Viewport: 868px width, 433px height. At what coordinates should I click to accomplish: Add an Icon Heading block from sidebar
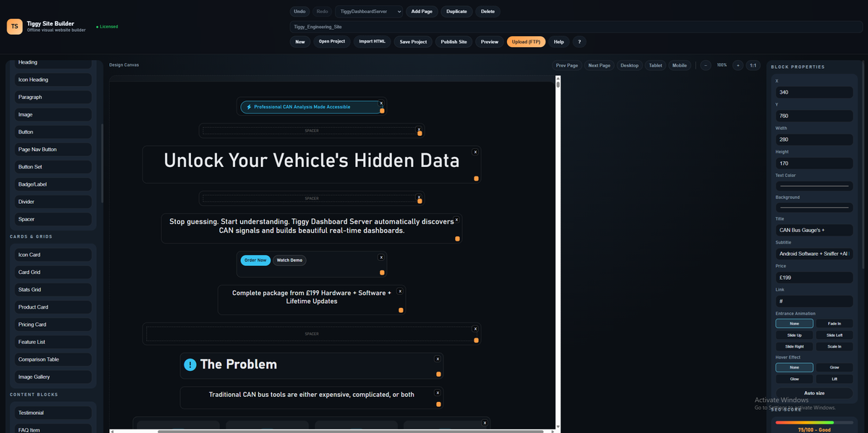click(x=54, y=80)
